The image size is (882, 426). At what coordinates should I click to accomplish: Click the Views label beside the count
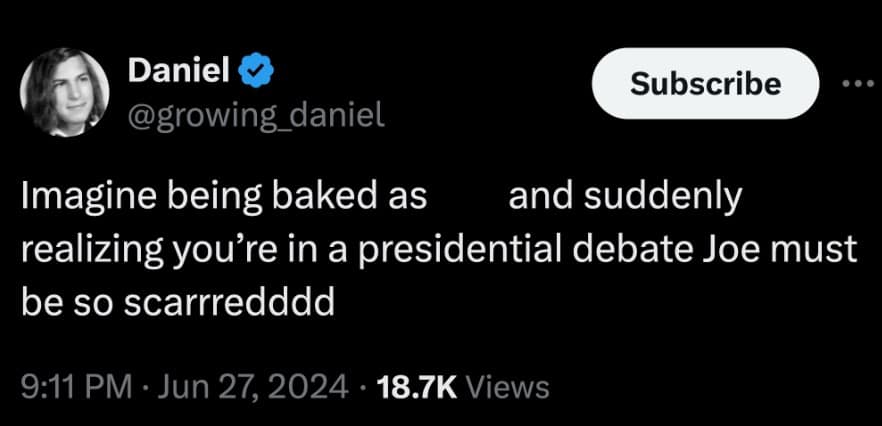(x=508, y=385)
